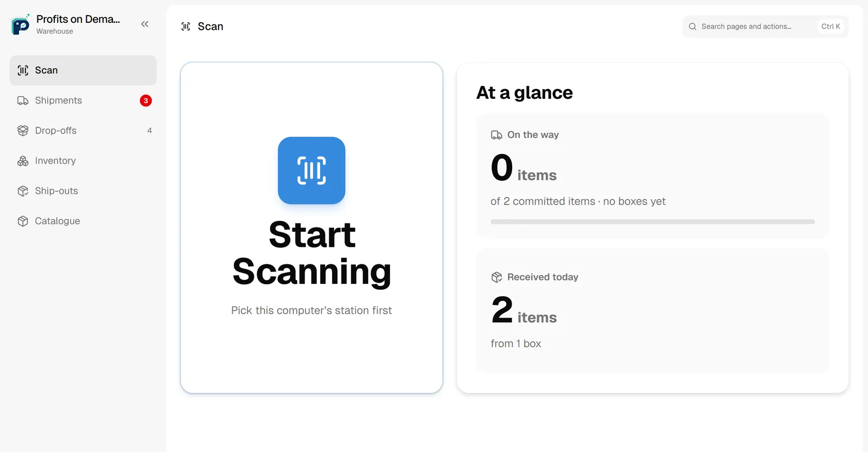868x452 pixels.
Task: Click the Ship-outs box icon
Action: click(x=23, y=191)
